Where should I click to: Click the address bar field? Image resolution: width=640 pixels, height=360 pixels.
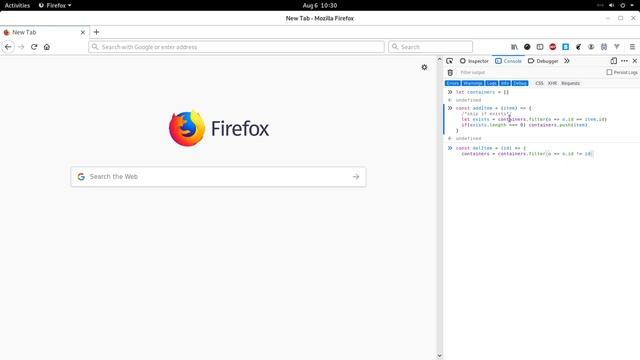pyautogui.click(x=236, y=47)
